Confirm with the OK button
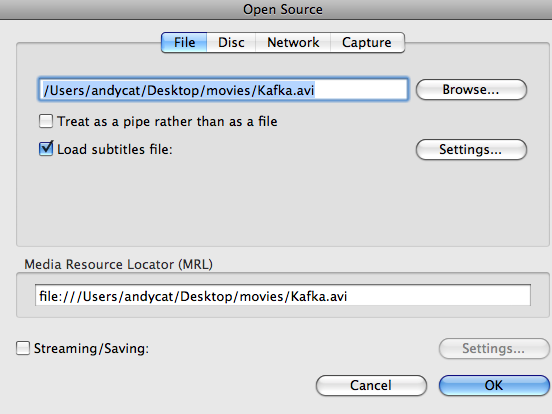The image size is (552, 414). tap(494, 385)
